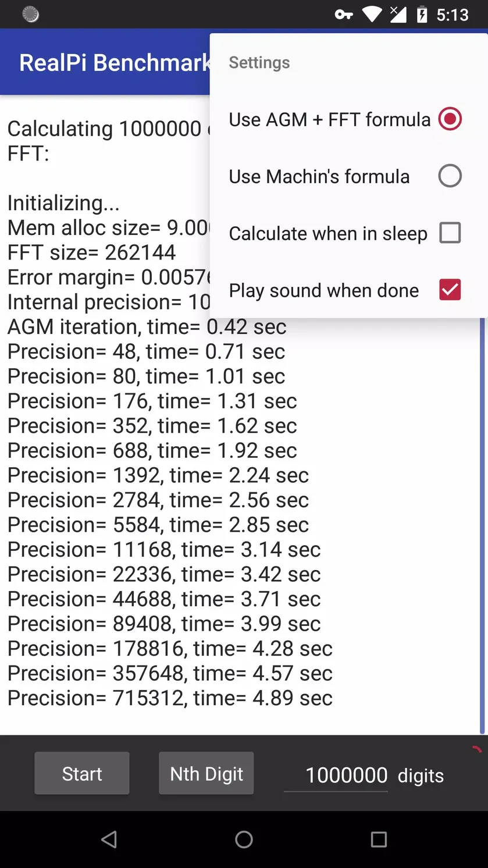
Task: Tap the spinning loader icon in the status bar
Action: 30,15
